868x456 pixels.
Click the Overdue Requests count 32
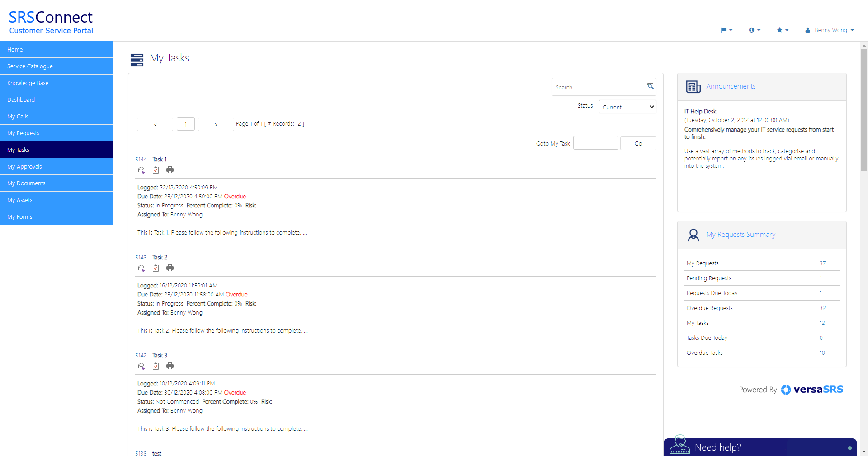(822, 308)
